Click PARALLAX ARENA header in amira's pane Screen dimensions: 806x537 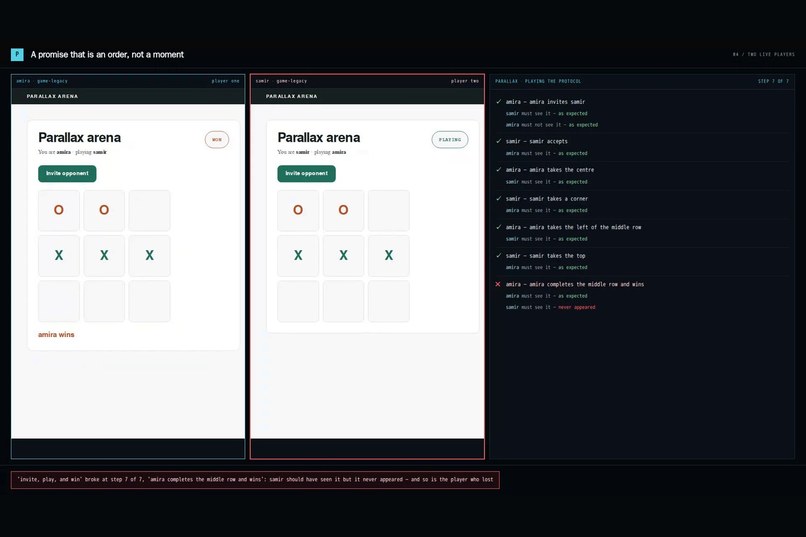[52, 96]
